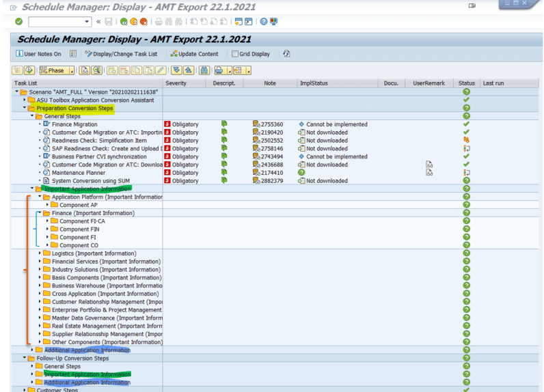Click the Note column header
544x392 pixels.
(270, 83)
